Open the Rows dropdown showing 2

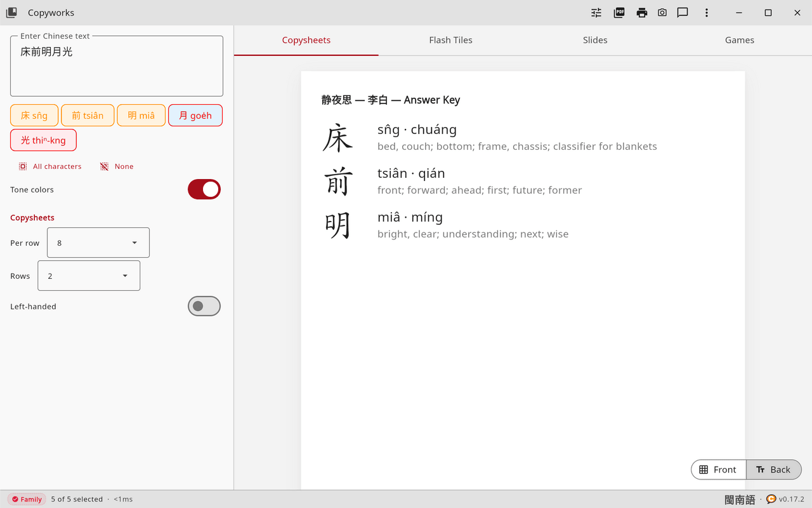tap(89, 276)
